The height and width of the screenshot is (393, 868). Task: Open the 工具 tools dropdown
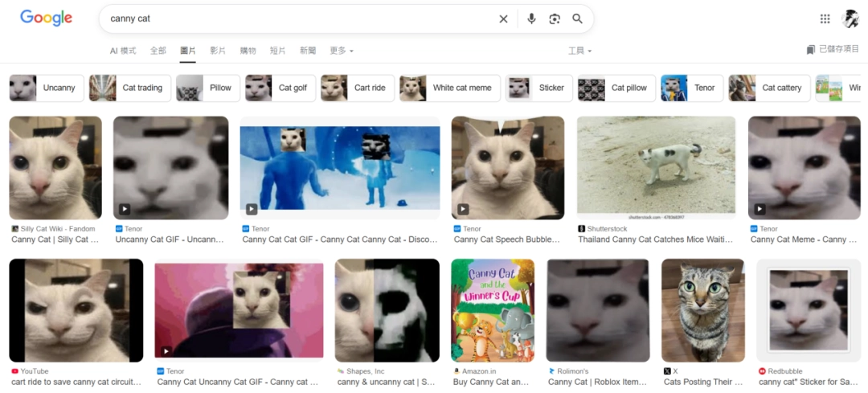(579, 51)
